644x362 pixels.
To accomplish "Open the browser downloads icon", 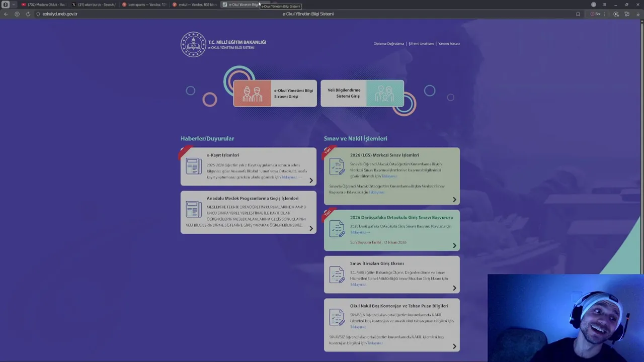I will coord(638,14).
